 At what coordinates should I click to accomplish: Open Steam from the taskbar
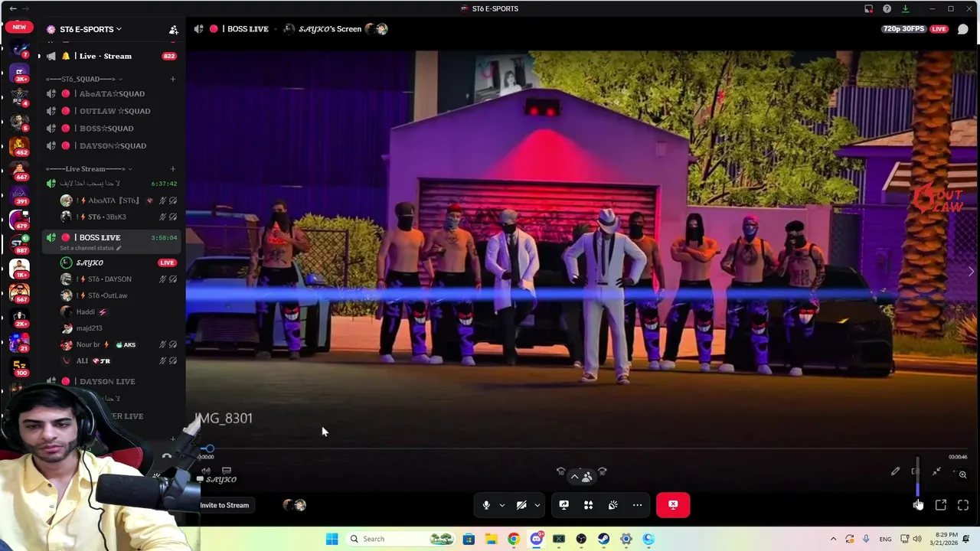pyautogui.click(x=604, y=539)
